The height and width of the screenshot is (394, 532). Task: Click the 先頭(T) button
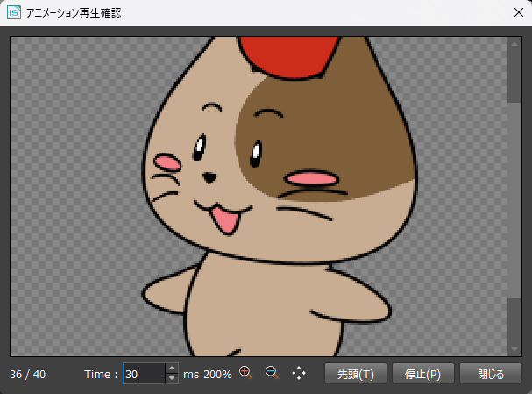pos(356,374)
